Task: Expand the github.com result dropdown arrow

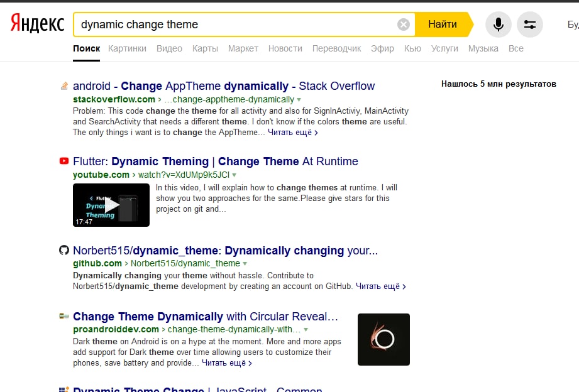Action: (x=245, y=264)
